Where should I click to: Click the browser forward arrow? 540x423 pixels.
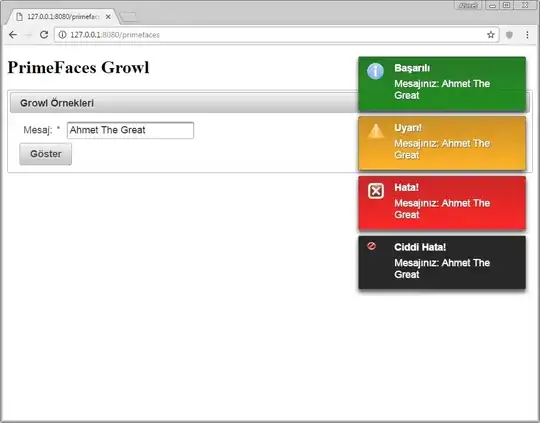pos(29,35)
